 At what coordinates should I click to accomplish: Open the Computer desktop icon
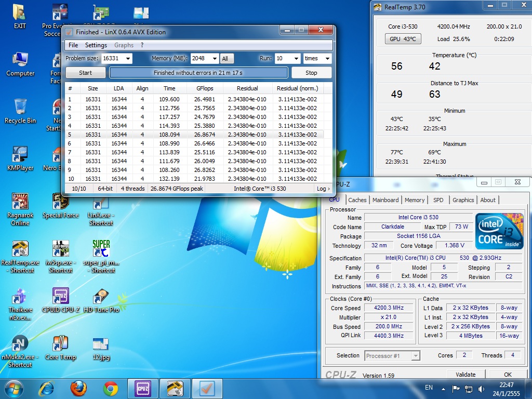click(20, 64)
